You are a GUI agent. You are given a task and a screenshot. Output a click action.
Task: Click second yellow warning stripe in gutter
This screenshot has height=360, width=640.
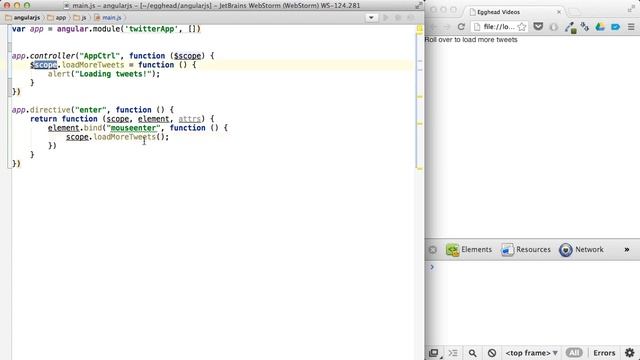coord(420,97)
